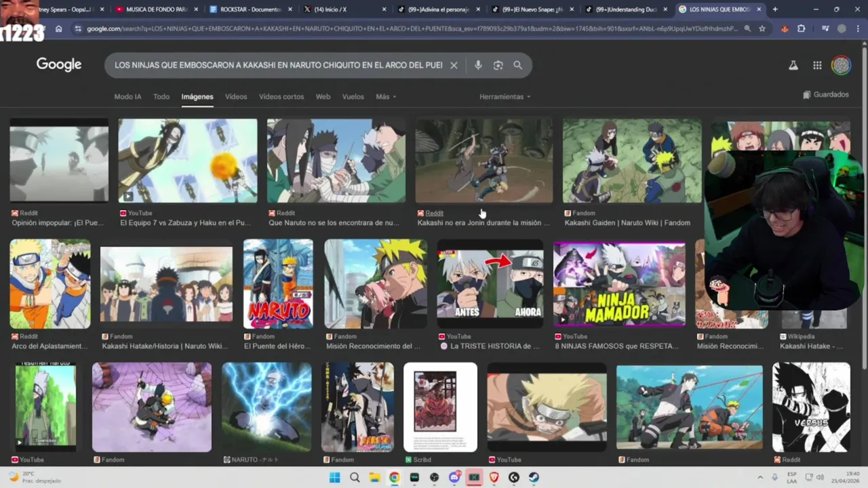The width and height of the screenshot is (868, 488).
Task: Open Discord from the taskbar
Action: (x=454, y=477)
